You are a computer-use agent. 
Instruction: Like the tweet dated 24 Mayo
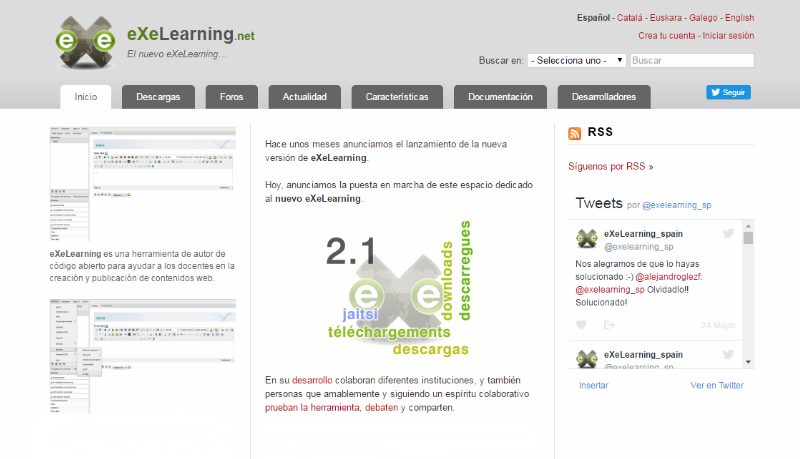(581, 325)
